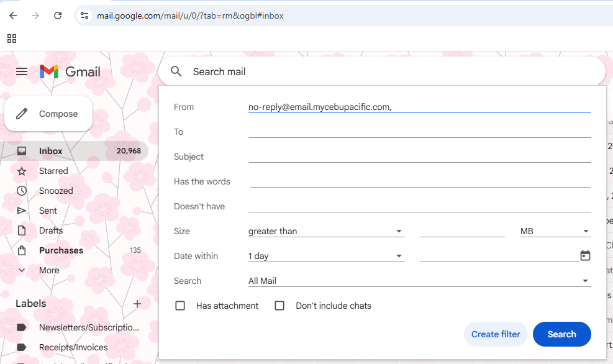Screen dimensions: 613x364
Task: Open the Receipts/Invoices label
Action: pyautogui.click(x=73, y=347)
